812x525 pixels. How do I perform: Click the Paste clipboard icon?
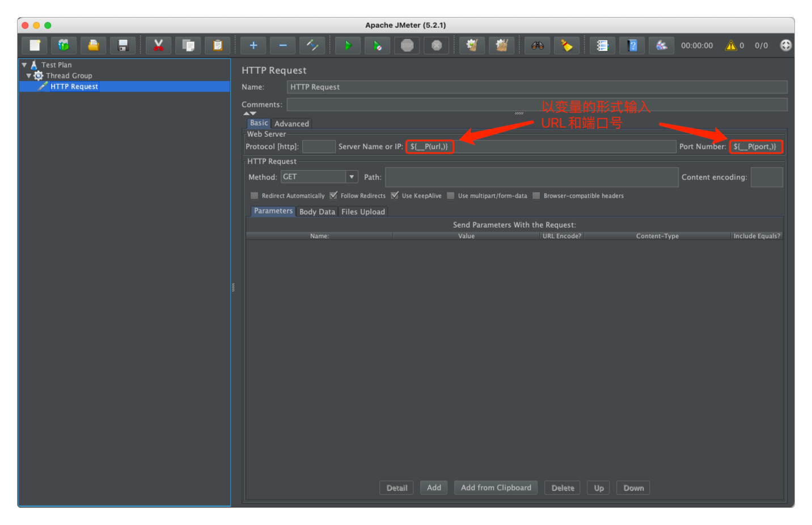(x=217, y=45)
